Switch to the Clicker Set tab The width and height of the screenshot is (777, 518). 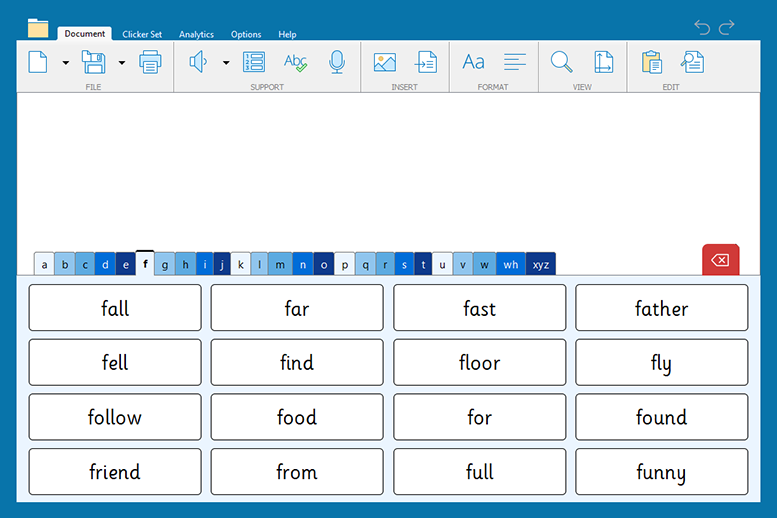(142, 34)
